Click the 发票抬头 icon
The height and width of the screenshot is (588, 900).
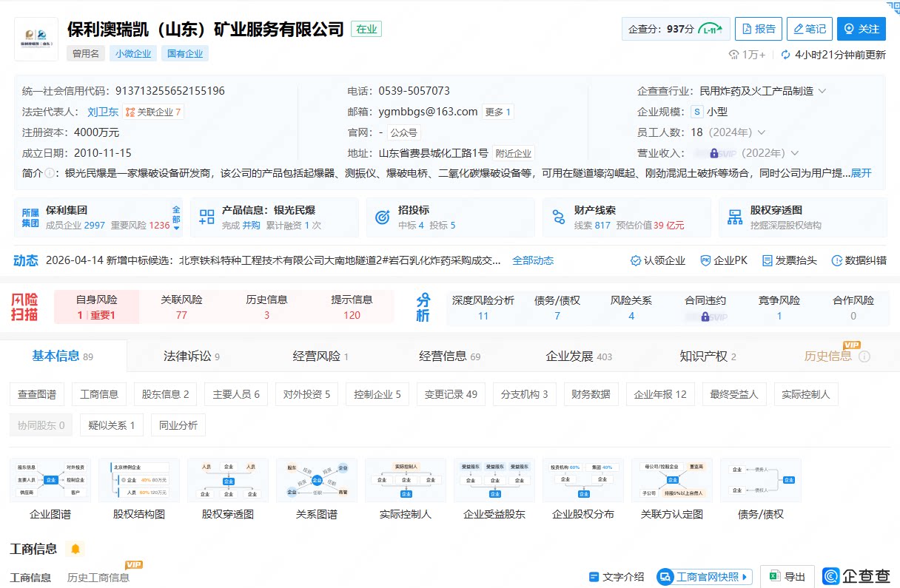coord(767,260)
